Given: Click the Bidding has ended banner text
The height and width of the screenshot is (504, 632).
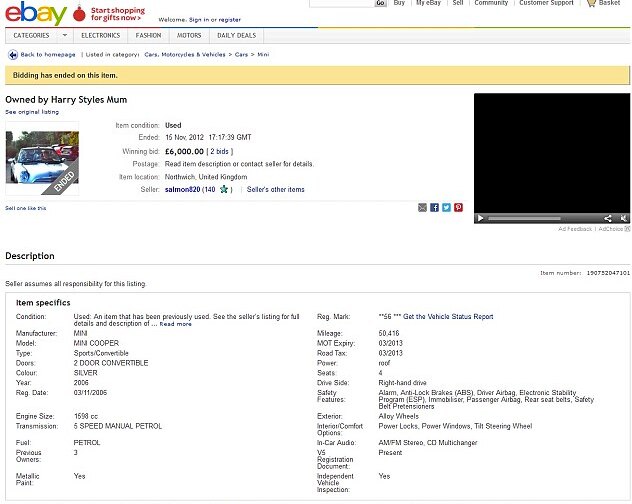Looking at the screenshot, I should (65, 75).
